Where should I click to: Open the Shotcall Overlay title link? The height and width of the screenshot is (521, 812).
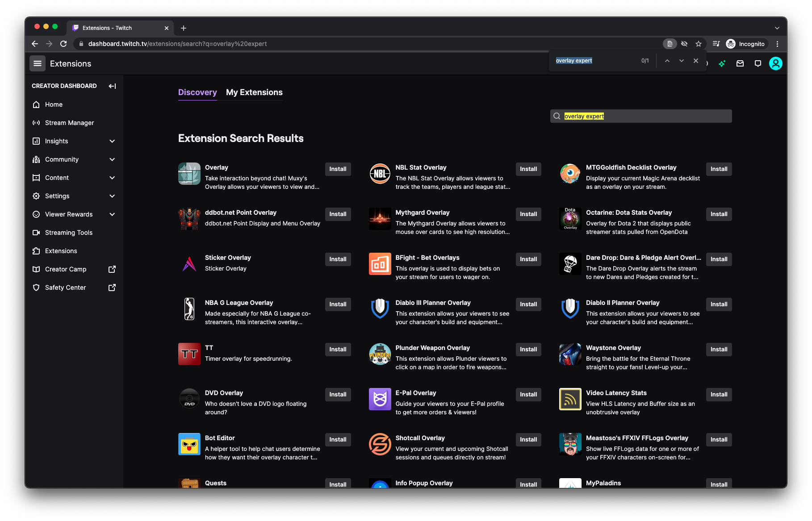(420, 438)
